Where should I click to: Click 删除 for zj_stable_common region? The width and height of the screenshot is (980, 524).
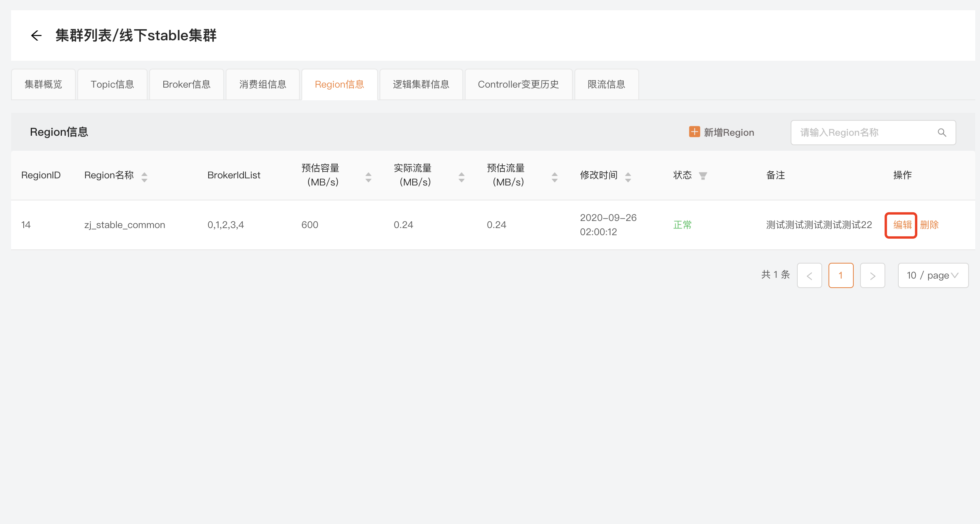930,225
